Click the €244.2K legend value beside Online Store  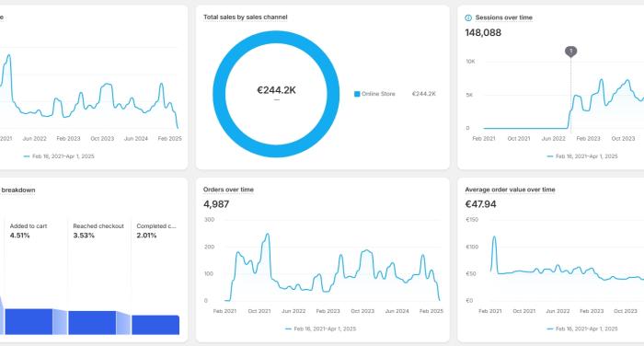(x=424, y=94)
